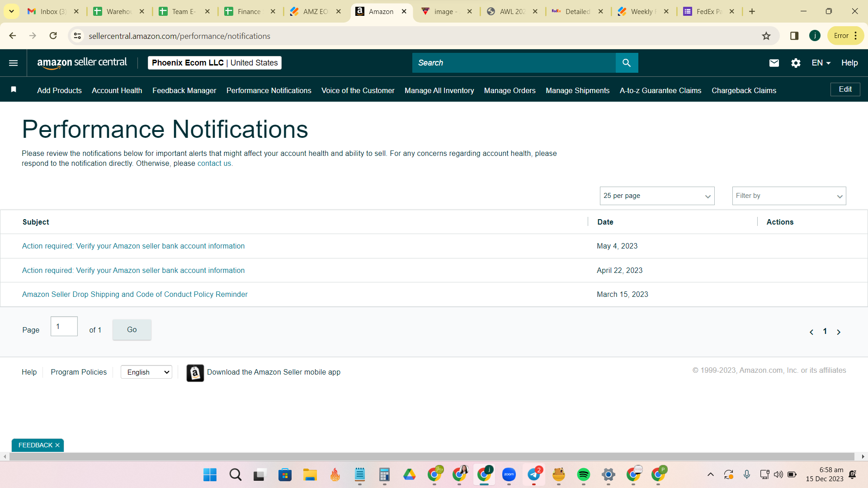Open Help in the top header

tap(849, 63)
